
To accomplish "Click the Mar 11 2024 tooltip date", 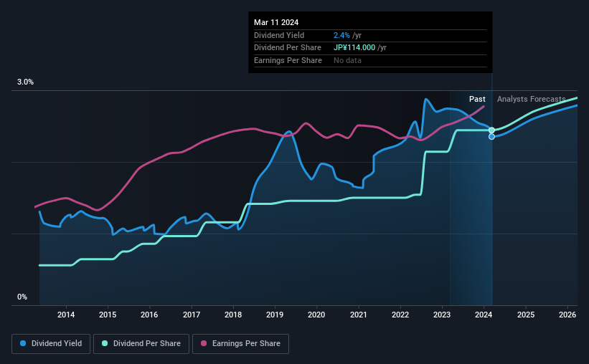I will point(276,22).
